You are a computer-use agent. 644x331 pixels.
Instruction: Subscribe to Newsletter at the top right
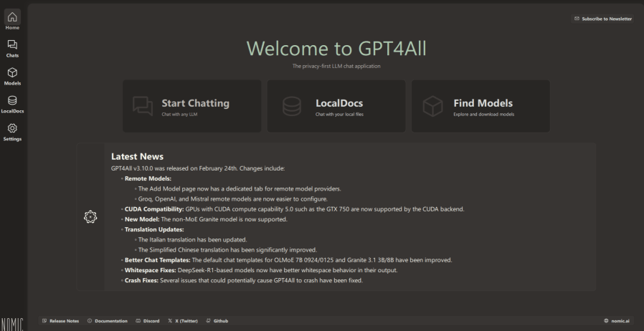603,19
